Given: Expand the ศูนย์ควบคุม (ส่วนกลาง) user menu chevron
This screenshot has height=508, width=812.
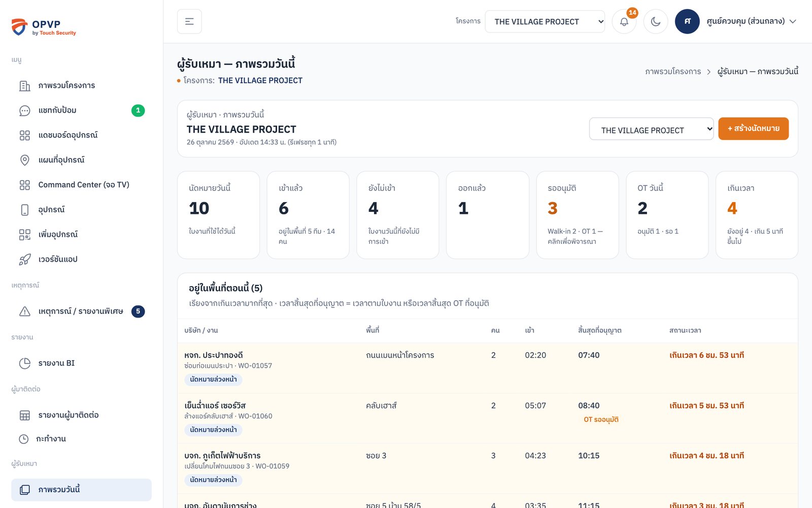Looking at the screenshot, I should tap(793, 21).
